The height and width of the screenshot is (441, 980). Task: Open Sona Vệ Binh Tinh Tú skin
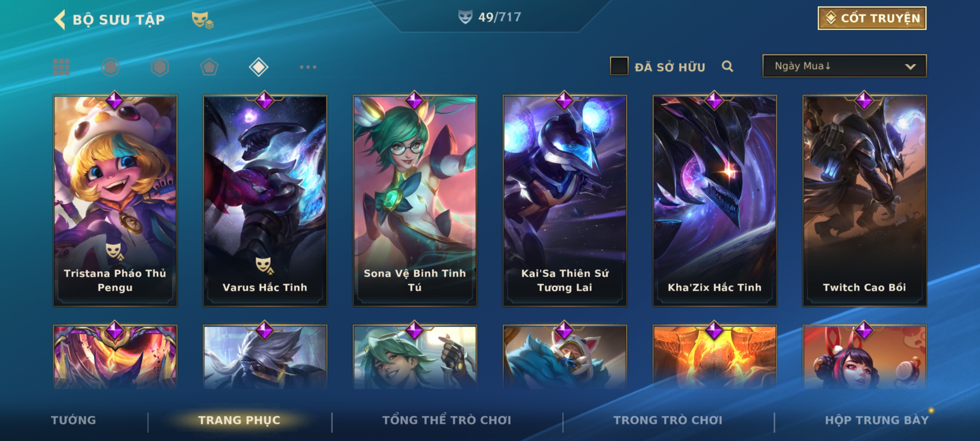pos(415,200)
